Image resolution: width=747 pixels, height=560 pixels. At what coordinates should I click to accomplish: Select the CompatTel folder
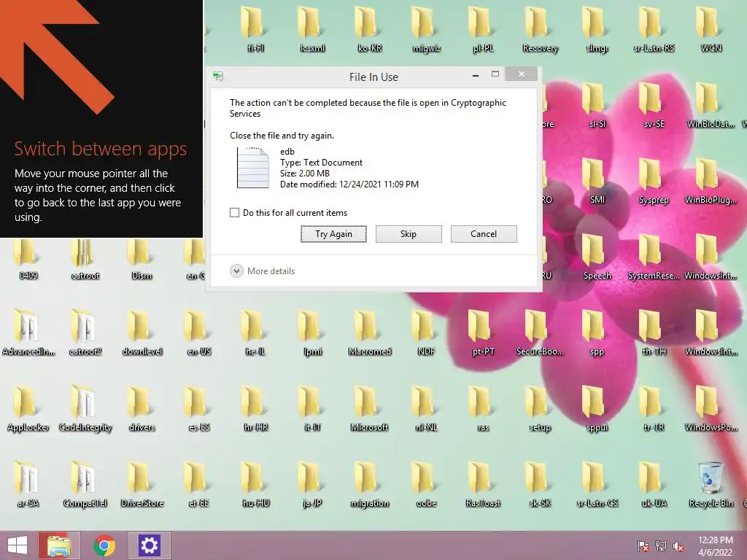(85, 484)
